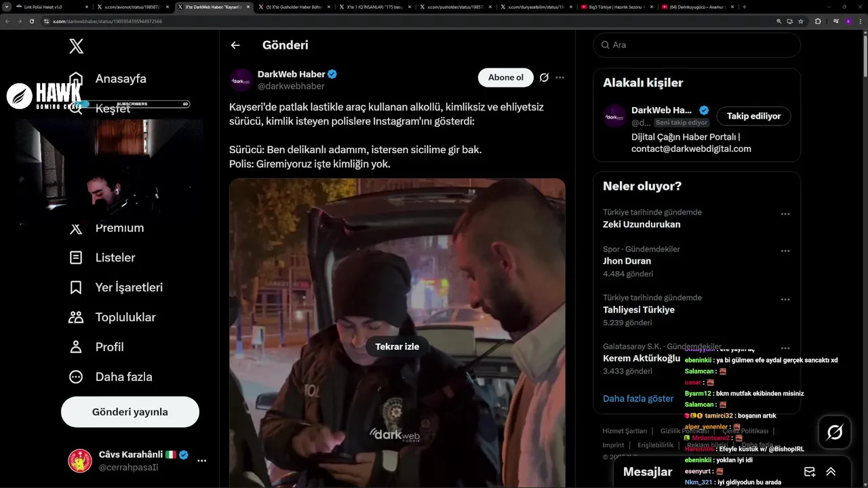Open DarkWeb Haber in Alakalı kişiler
The height and width of the screenshot is (488, 868).
[661, 110]
